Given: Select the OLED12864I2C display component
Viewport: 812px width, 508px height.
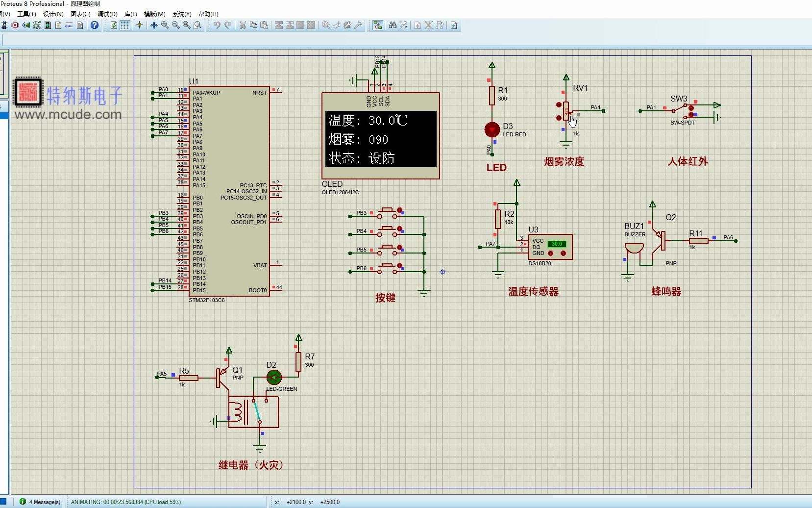Looking at the screenshot, I should coord(381,136).
